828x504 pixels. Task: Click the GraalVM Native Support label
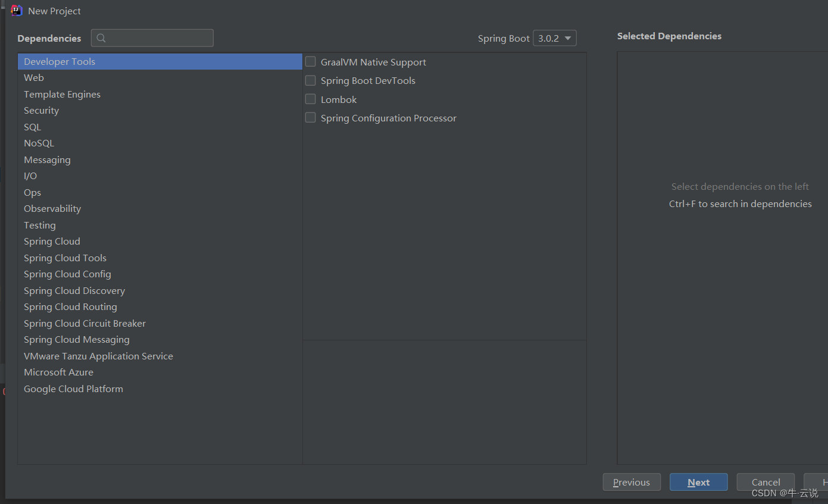click(373, 62)
